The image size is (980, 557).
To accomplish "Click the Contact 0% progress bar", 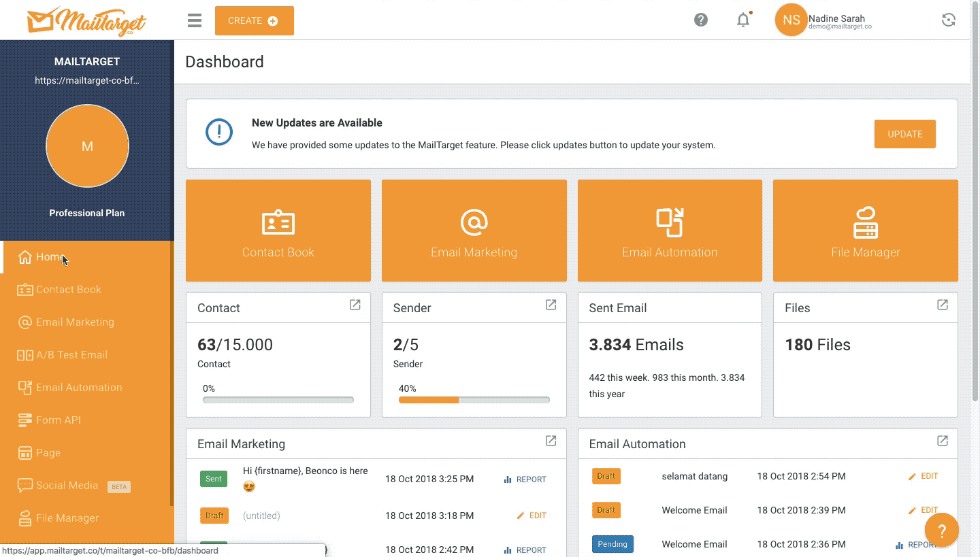I will coord(278,400).
